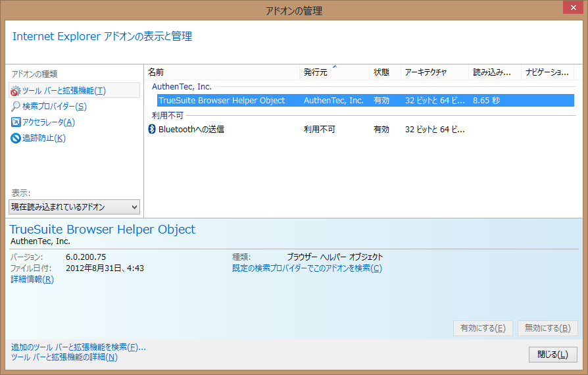This screenshot has height=375, width=588.
Task: Open the 現在読み込まれているアドオン dropdown
Action: 74,207
